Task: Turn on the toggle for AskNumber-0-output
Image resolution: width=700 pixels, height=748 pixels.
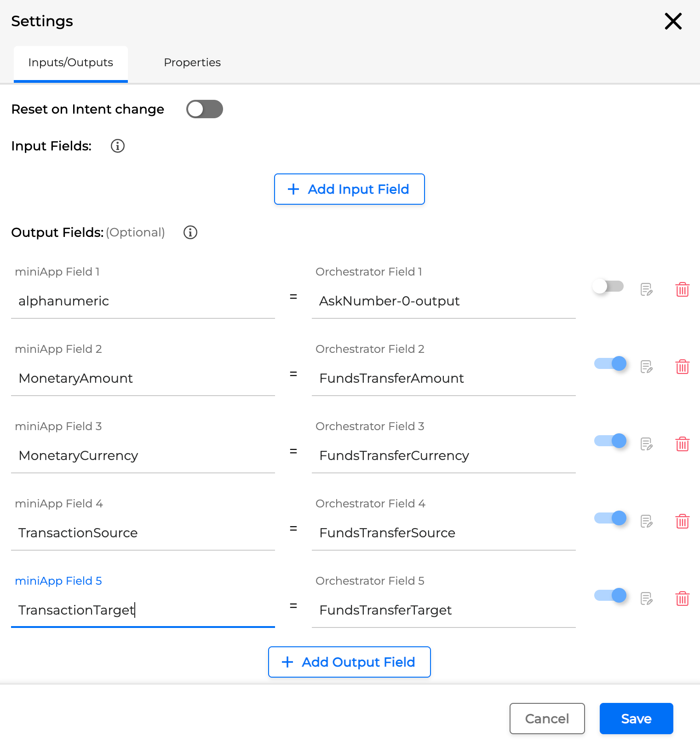Action: pos(608,286)
